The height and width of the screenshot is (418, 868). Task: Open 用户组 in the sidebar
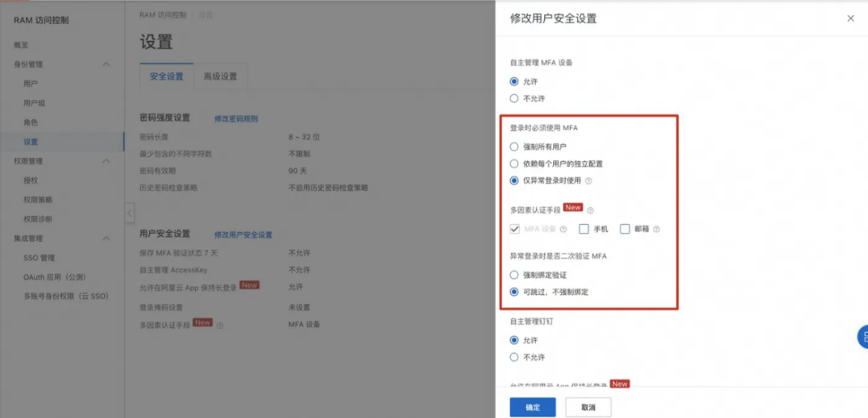pos(34,103)
